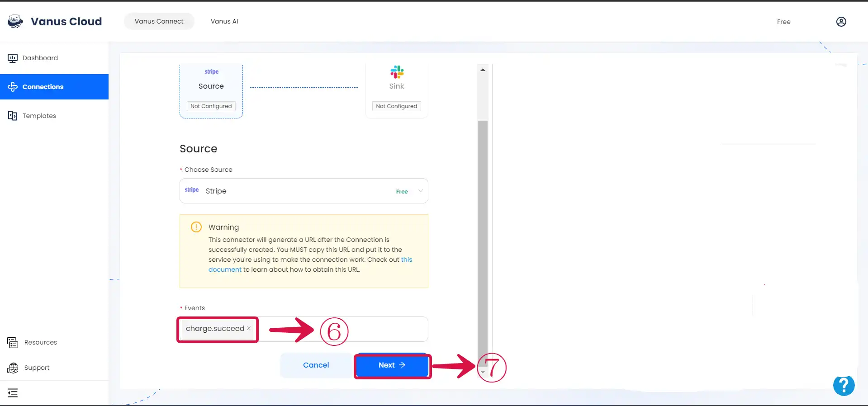Viewport: 868px width, 406px height.
Task: Click the green Free tag in Stripe field
Action: point(402,192)
